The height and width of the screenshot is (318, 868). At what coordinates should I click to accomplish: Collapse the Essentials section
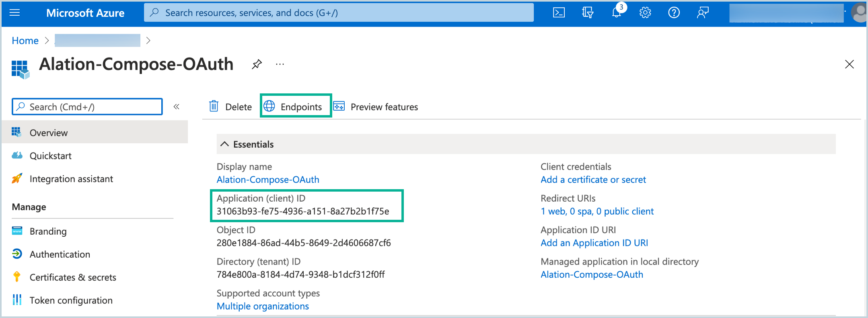[224, 144]
